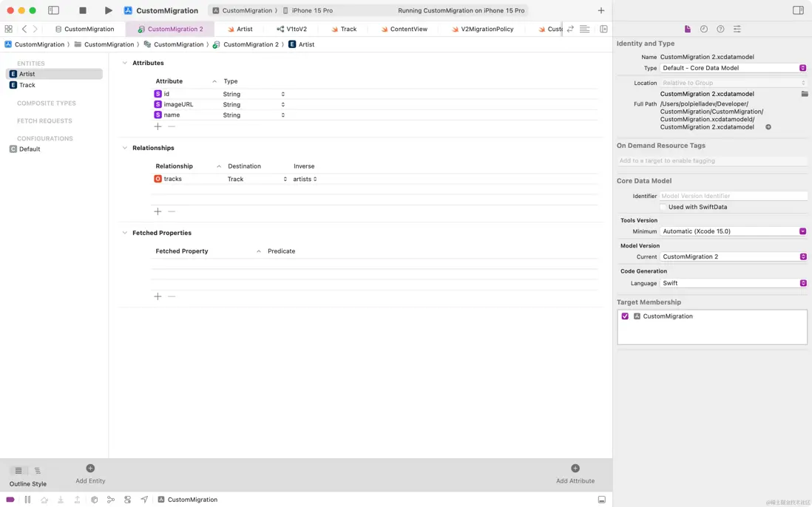Go forward with the right chevron

tap(35, 29)
